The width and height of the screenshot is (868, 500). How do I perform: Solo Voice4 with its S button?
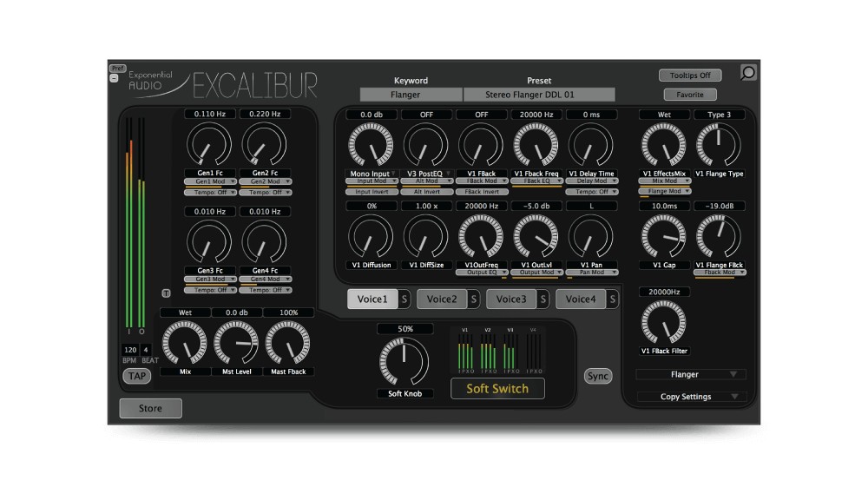coord(612,299)
